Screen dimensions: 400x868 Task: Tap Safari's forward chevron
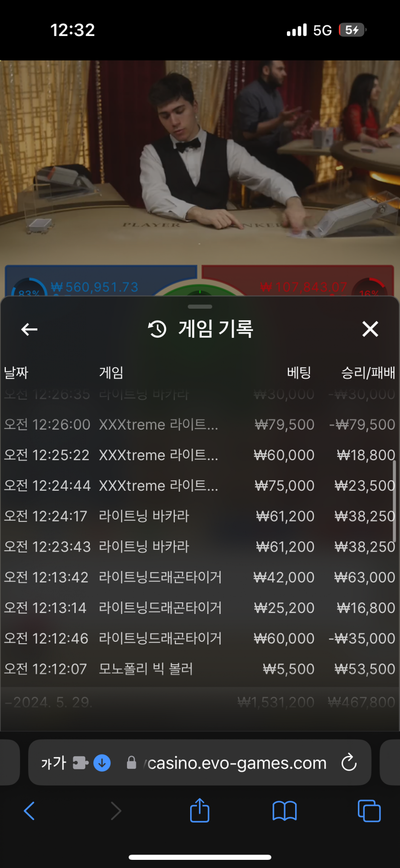[x=115, y=811]
